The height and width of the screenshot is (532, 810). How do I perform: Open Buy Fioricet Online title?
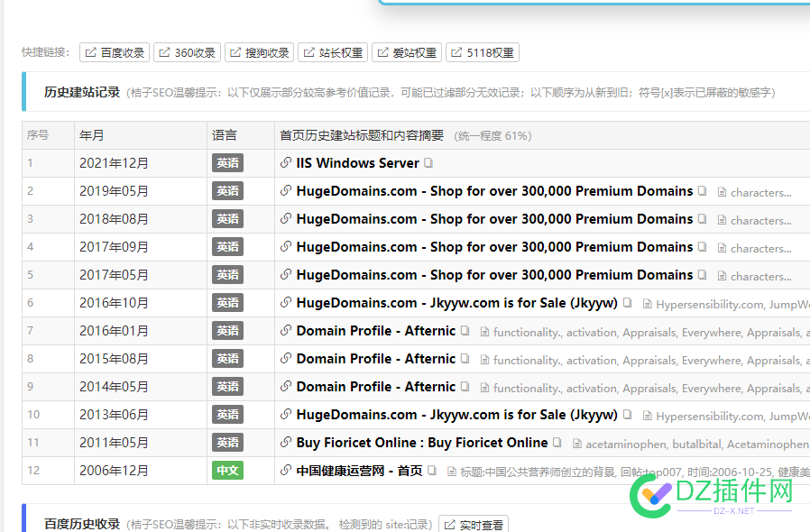click(421, 443)
